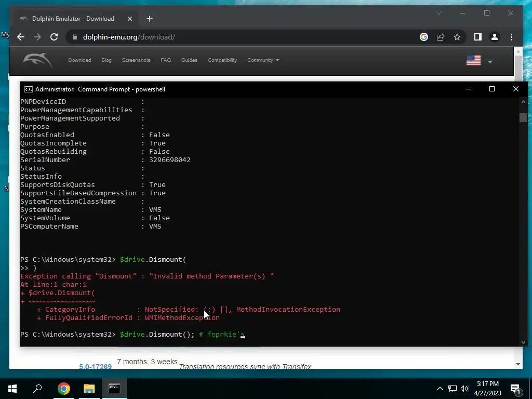Bookmark this page with star icon

click(x=457, y=37)
